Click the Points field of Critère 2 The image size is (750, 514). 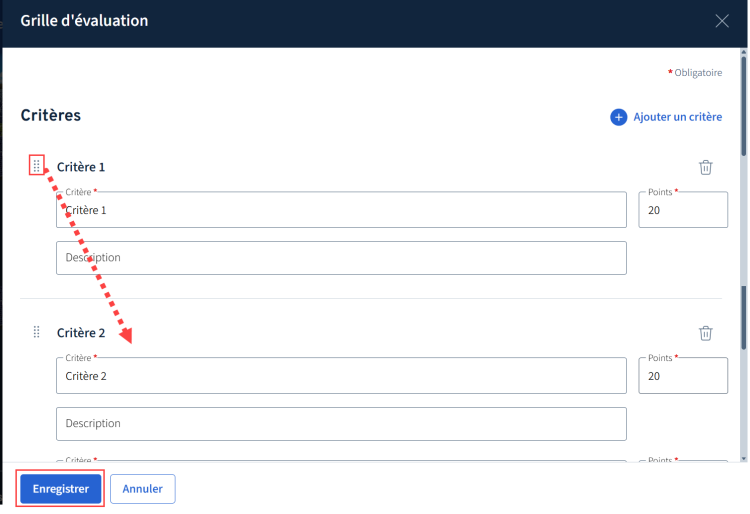[x=683, y=376]
